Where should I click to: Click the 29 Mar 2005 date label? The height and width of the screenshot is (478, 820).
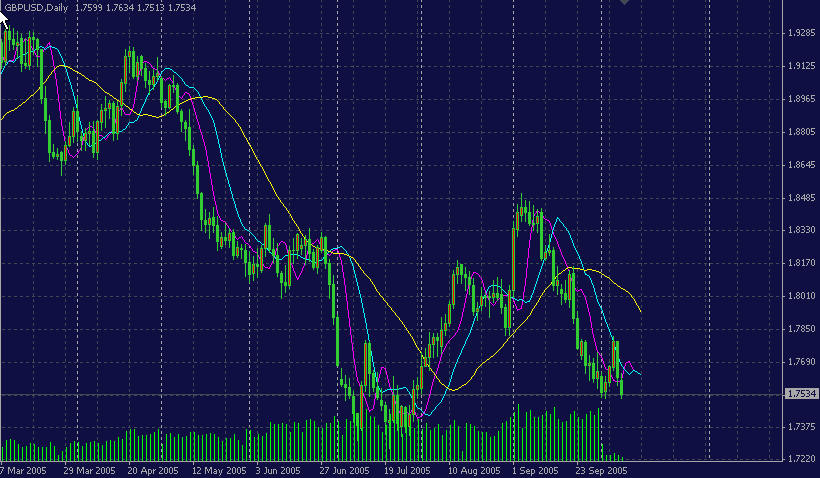point(89,471)
